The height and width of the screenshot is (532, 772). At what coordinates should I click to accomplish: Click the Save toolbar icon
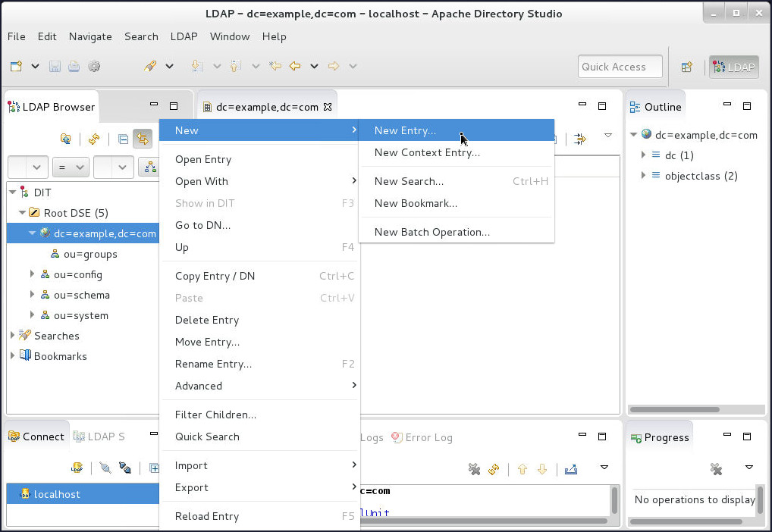[54, 66]
